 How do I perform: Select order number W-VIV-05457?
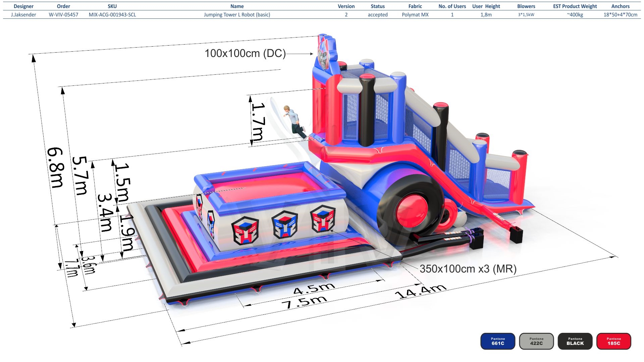[x=63, y=15]
